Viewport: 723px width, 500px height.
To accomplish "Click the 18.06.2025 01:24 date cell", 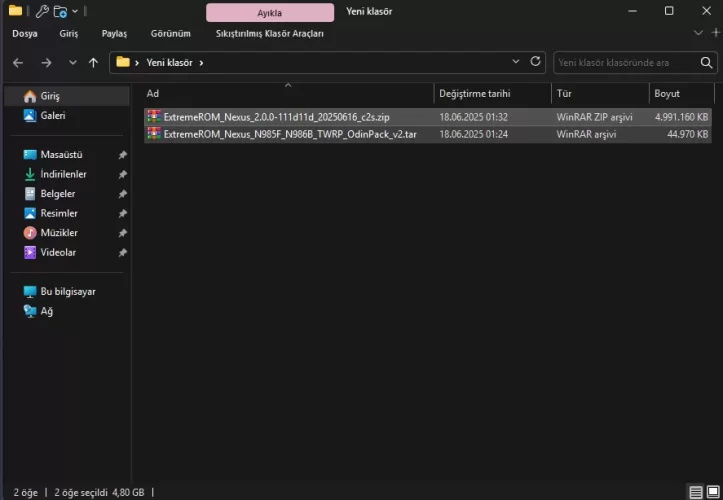I will (474, 134).
